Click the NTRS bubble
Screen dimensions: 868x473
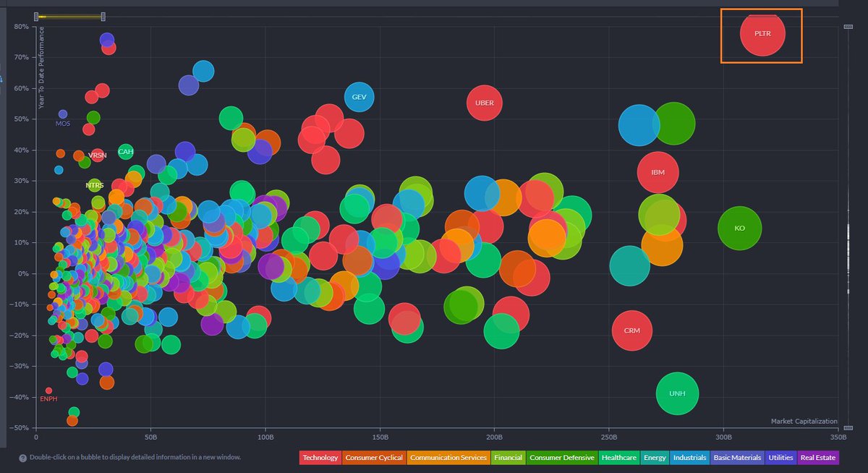(95, 185)
